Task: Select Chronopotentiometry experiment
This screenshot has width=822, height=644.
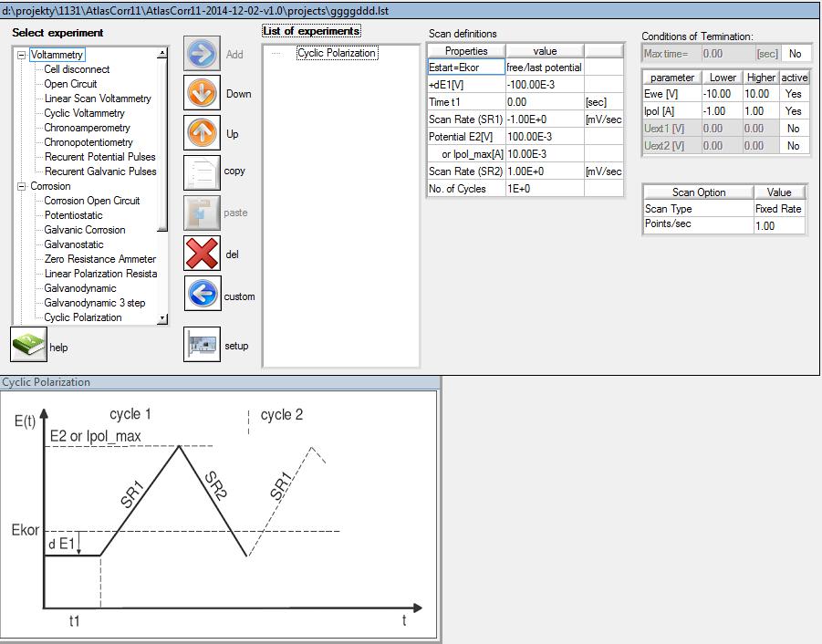Action: point(88,142)
